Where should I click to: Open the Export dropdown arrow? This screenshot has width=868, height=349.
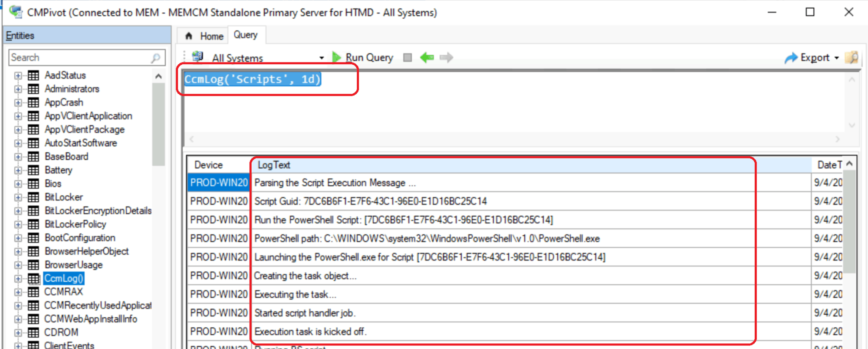pyautogui.click(x=836, y=58)
